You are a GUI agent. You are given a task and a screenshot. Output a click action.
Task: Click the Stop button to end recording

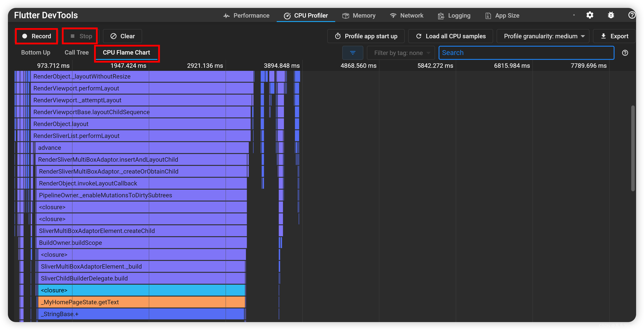click(x=79, y=36)
